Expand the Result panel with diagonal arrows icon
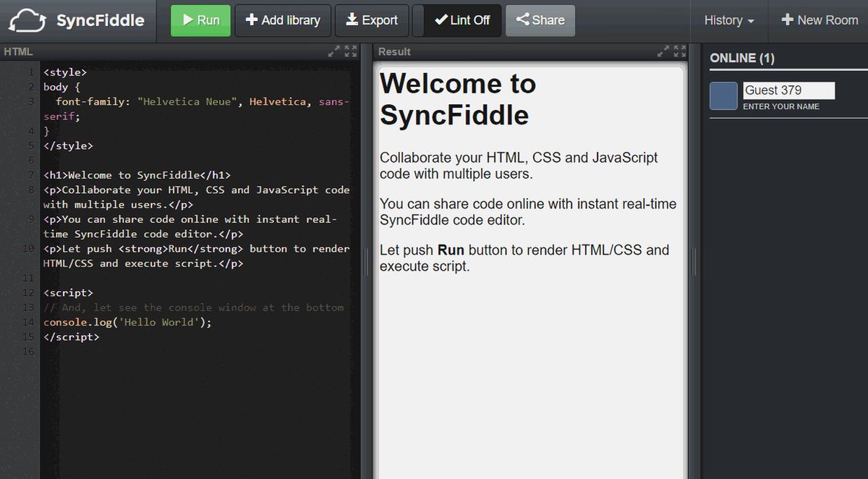868x479 pixels. tap(663, 51)
